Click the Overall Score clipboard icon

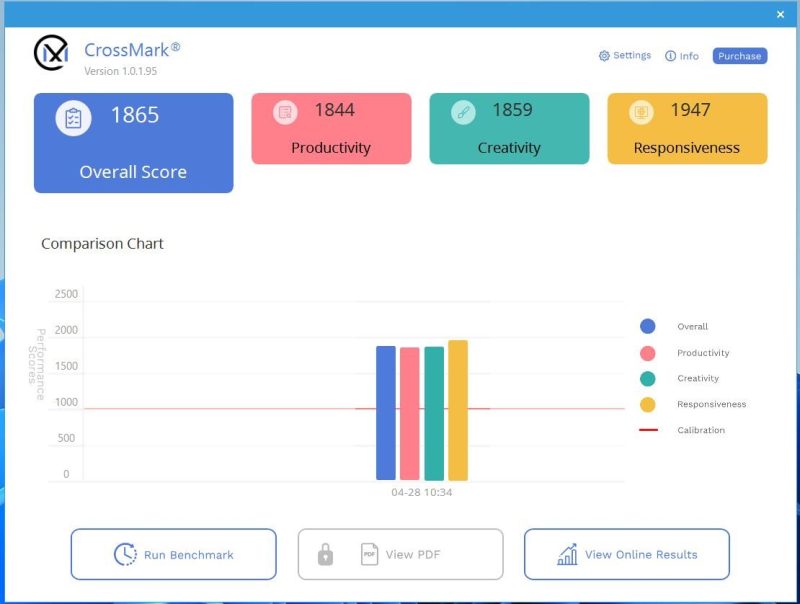(73, 118)
